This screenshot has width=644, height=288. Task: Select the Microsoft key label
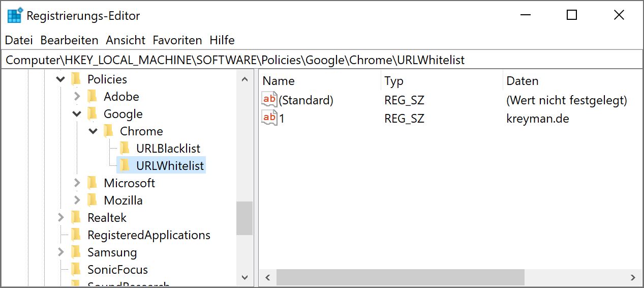(130, 183)
